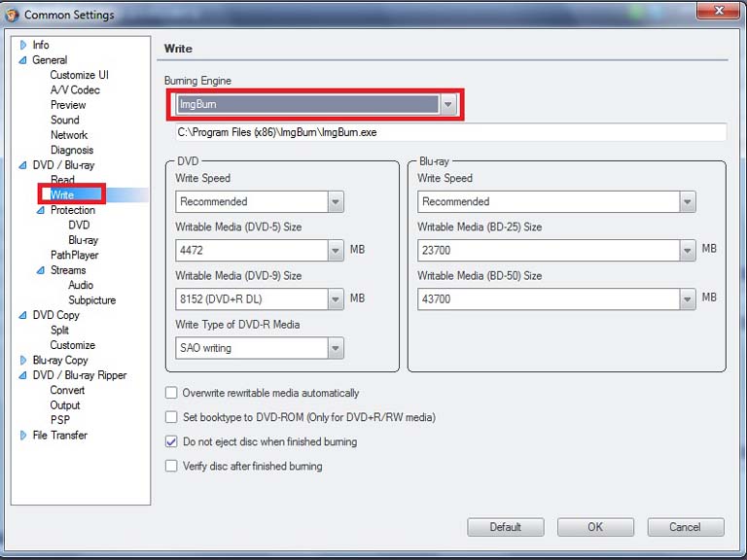Select Sound in the settings tree
This screenshot has width=747, height=560.
pyautogui.click(x=65, y=120)
